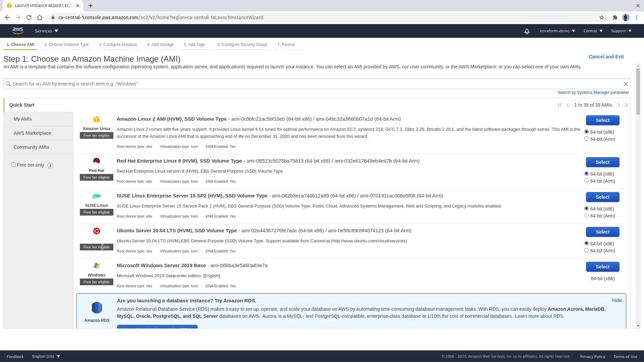Viewport: 644px width, 362px height.
Task: Open the Central region dropdown
Action: click(593, 31)
